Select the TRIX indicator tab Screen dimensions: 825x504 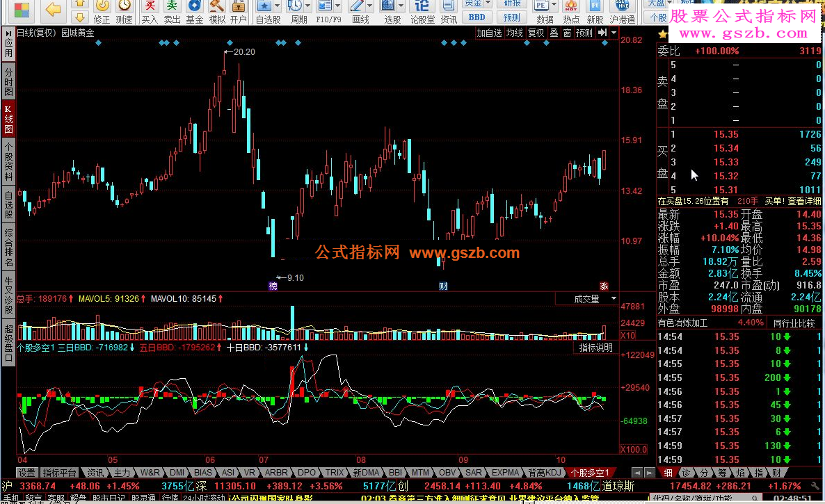coord(334,473)
